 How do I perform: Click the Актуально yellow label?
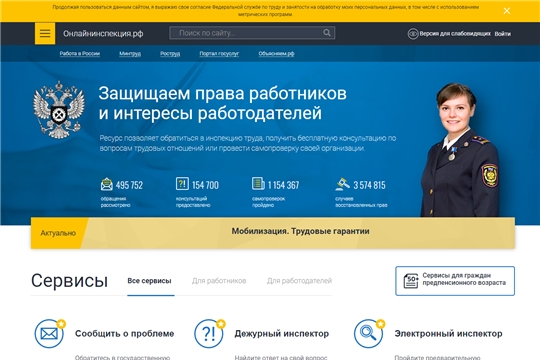[x=58, y=233]
